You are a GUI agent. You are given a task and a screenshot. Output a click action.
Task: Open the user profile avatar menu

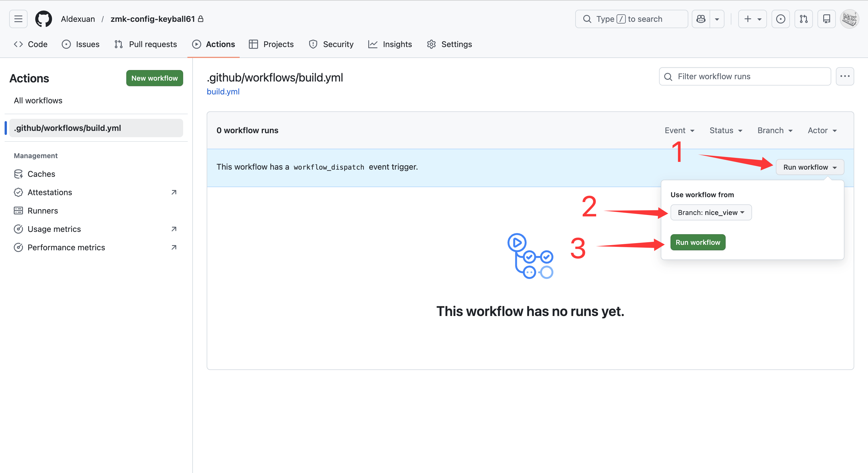point(849,19)
